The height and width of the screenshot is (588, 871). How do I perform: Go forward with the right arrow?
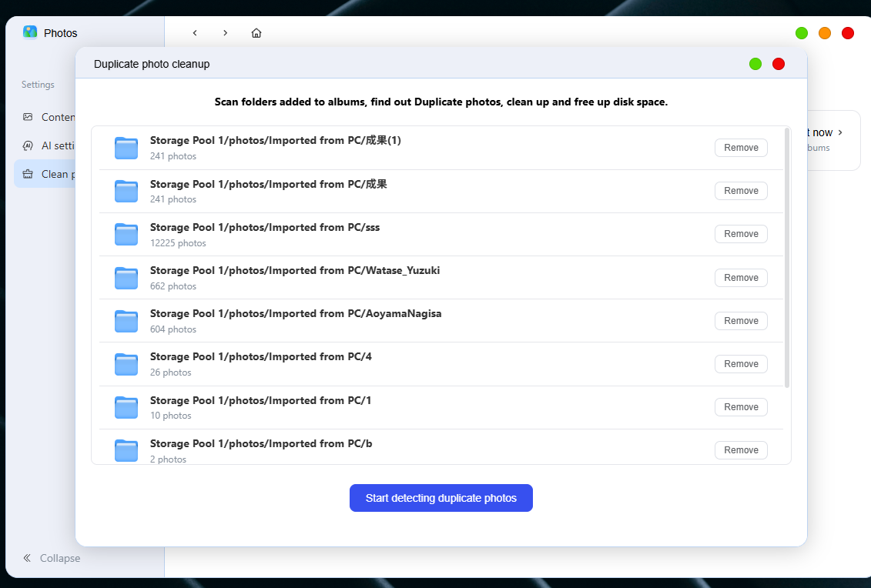225,33
